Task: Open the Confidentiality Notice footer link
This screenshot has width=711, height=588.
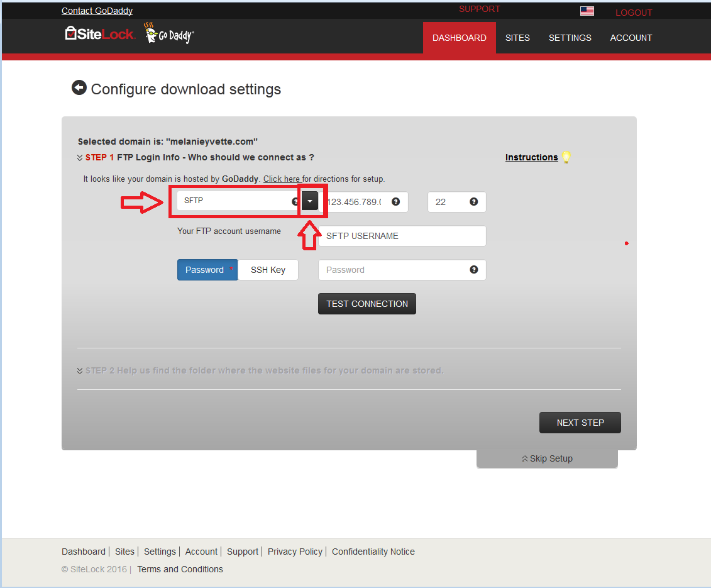Action: [373, 552]
